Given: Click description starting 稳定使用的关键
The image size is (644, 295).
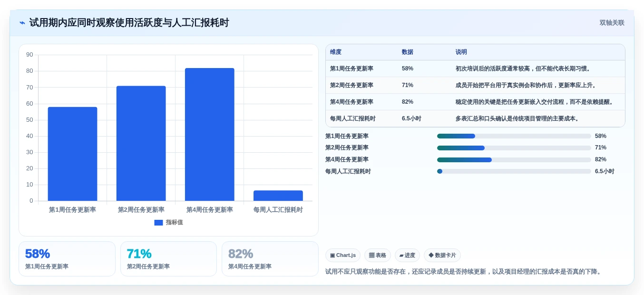Looking at the screenshot, I should click(536, 102).
